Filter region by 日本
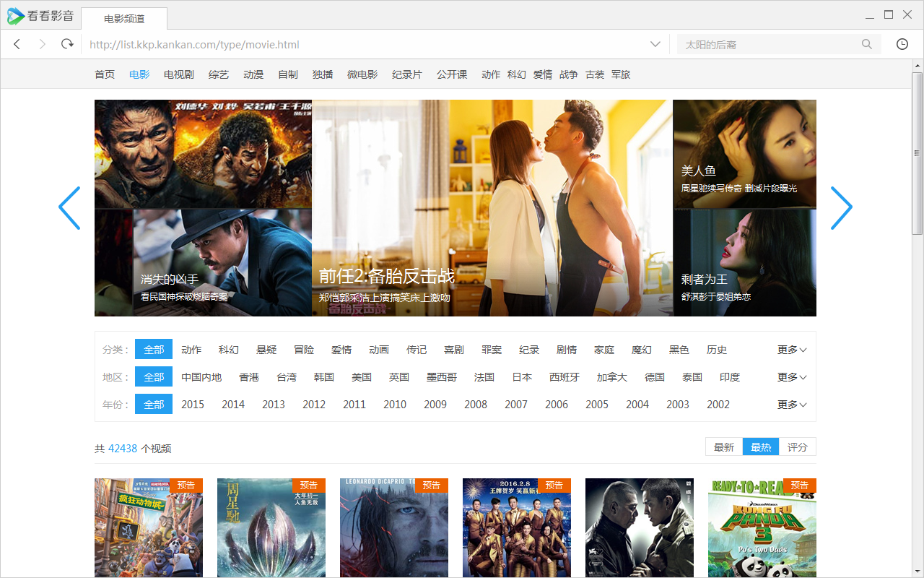 click(x=522, y=377)
